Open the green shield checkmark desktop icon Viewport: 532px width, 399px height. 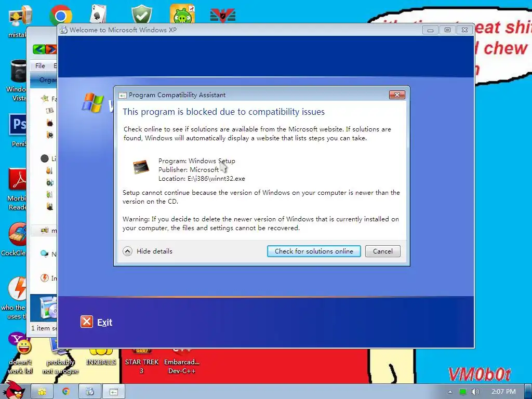click(142, 14)
